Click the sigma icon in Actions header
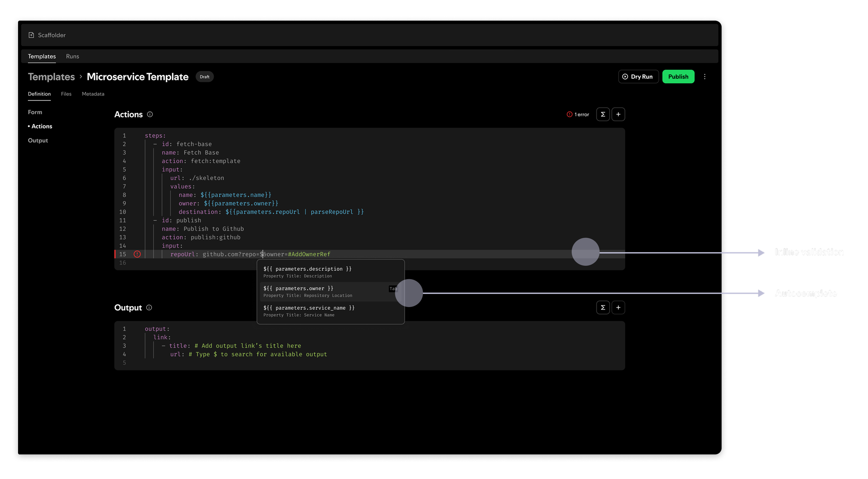 (603, 114)
